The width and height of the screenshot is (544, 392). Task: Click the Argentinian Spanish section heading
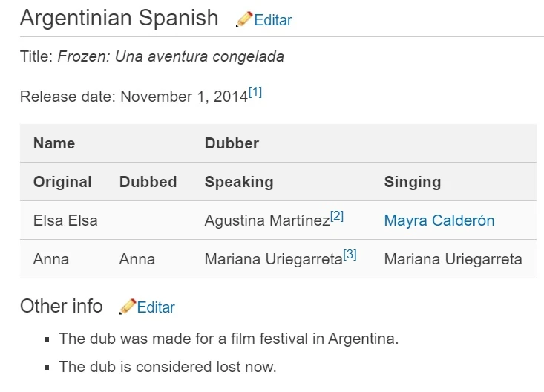click(x=119, y=18)
